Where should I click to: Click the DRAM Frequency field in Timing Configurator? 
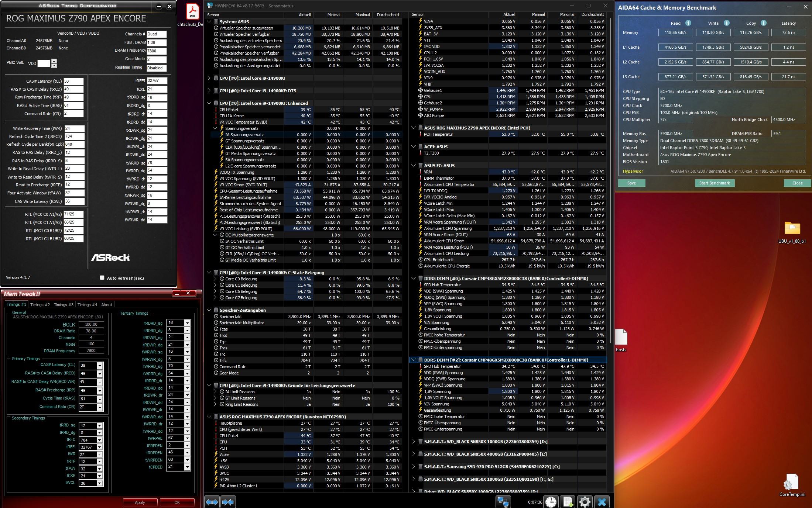(x=157, y=51)
